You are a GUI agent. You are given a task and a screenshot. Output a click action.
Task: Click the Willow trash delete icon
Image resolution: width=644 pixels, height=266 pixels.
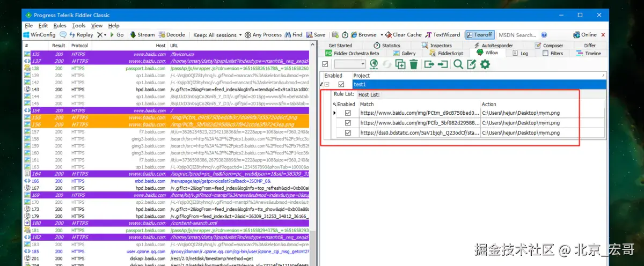coord(414,64)
